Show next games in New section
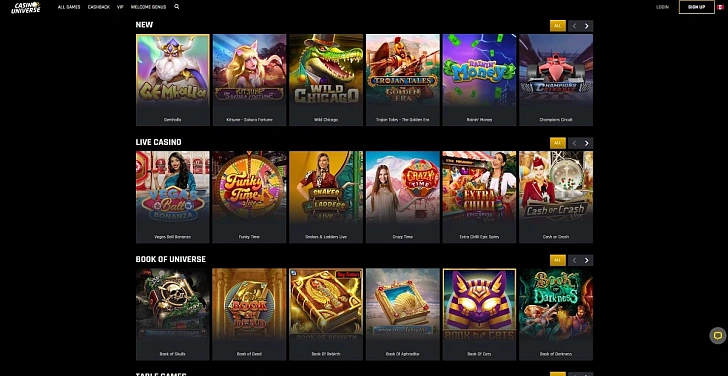 coord(586,26)
